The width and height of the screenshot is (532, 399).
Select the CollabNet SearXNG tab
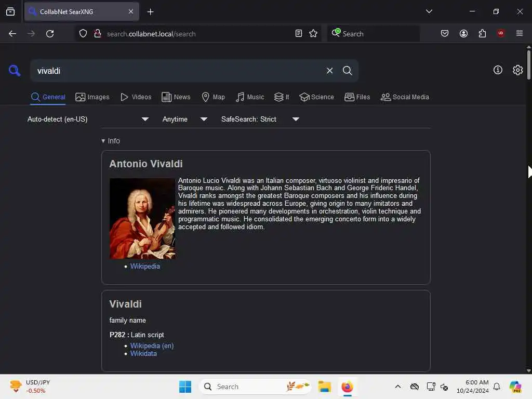(82, 11)
